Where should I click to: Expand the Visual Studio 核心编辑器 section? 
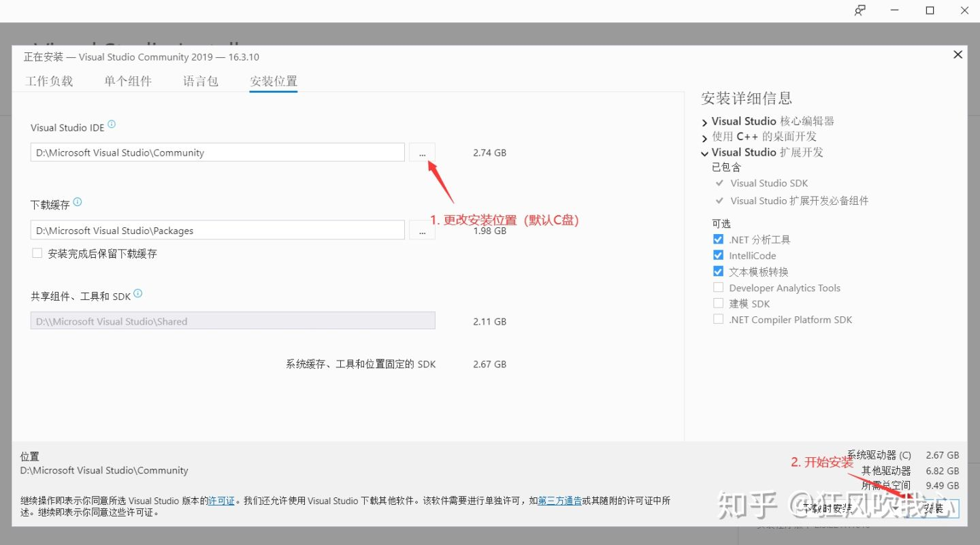pos(704,122)
